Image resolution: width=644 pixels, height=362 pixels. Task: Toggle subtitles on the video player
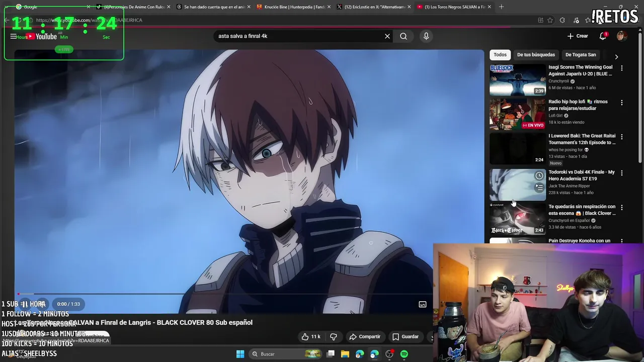point(423,304)
